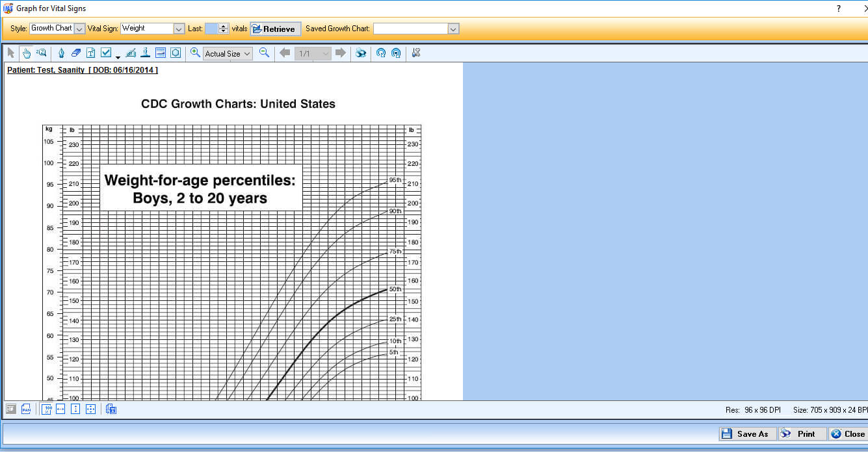Select the dynamic zoom tool
This screenshot has width=868, height=453.
[x=40, y=53]
